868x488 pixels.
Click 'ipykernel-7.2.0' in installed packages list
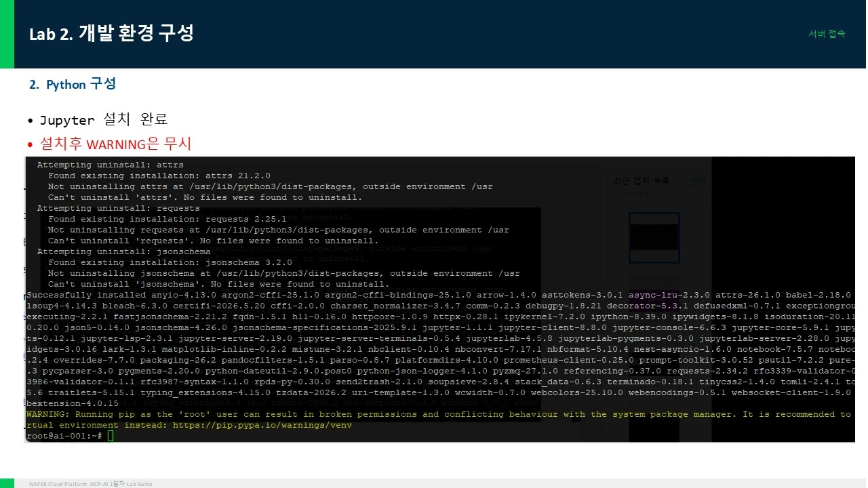click(546, 317)
